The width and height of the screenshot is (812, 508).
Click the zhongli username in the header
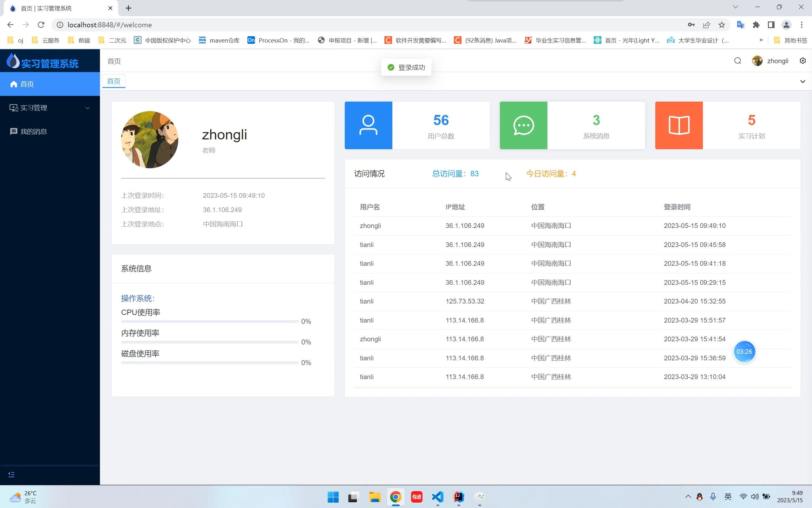777,61
